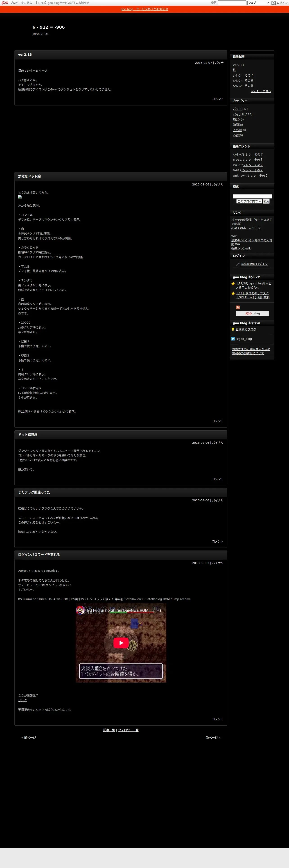
Task: Open シレン その６ in 最新記事
Action: pyautogui.click(x=243, y=80)
